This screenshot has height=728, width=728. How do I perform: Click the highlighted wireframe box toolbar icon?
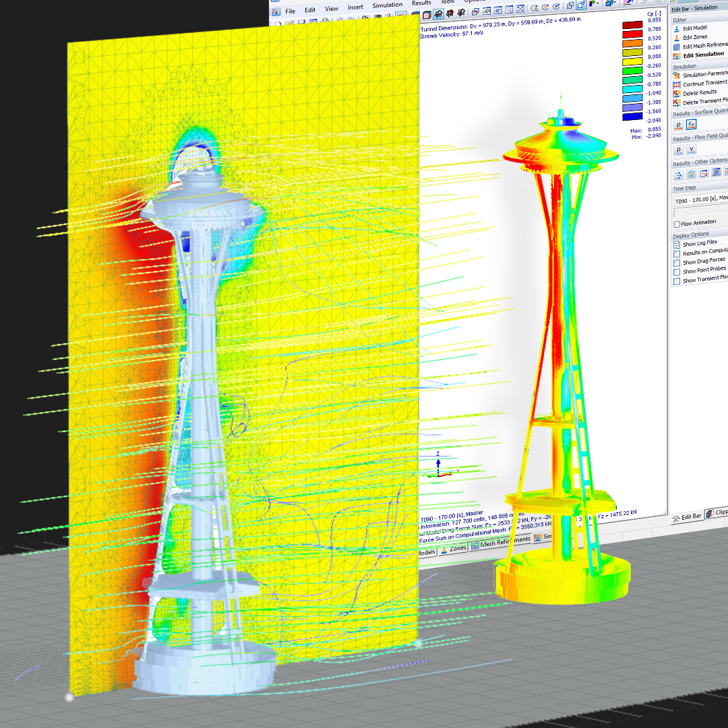tap(581, 5)
